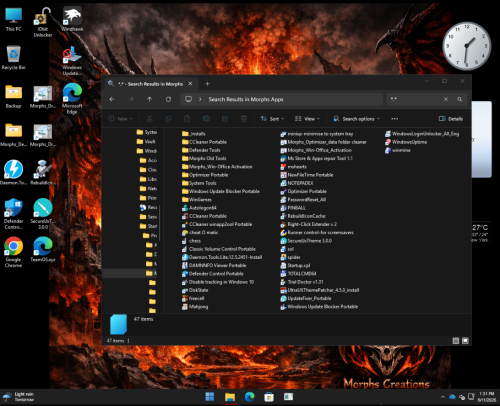This screenshot has width=500, height=406.
Task: Open Windhawk desktop shortcut
Action: [72, 19]
